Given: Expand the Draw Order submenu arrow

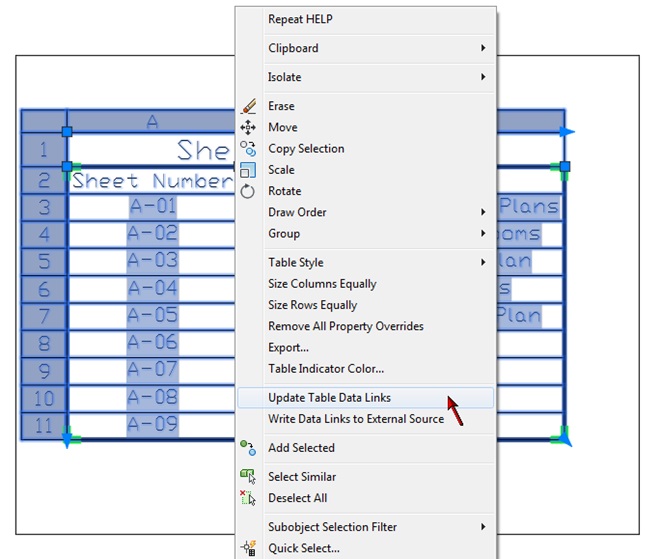Looking at the screenshot, I should (x=483, y=212).
